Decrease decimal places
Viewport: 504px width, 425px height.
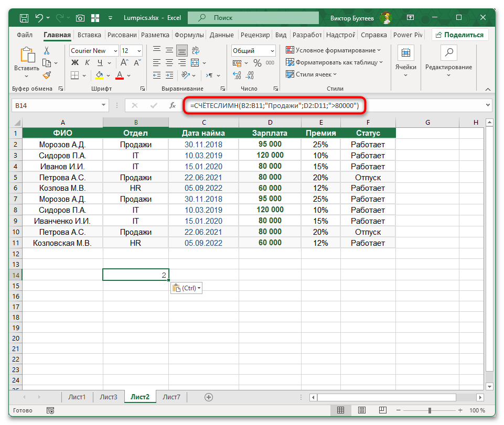click(x=250, y=75)
